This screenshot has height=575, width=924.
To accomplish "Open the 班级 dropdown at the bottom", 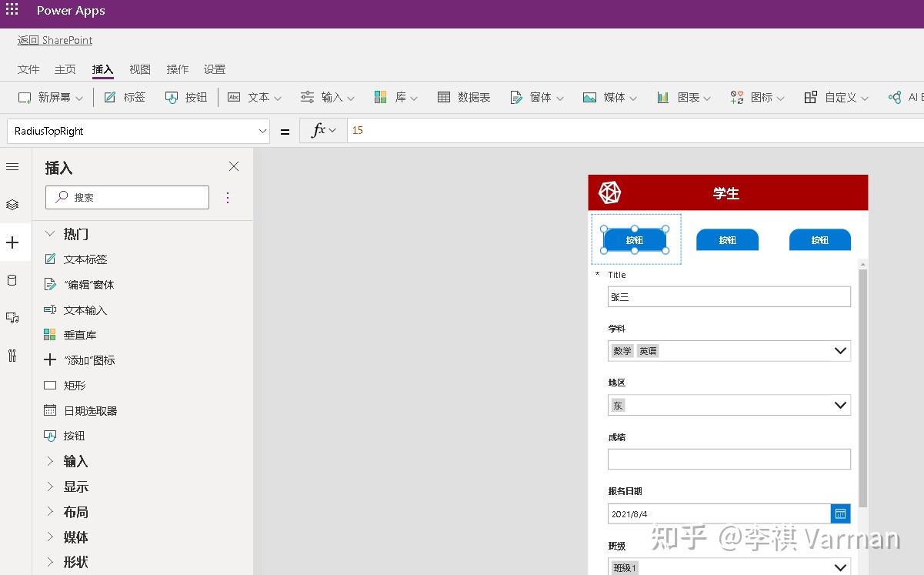I will 840,566.
